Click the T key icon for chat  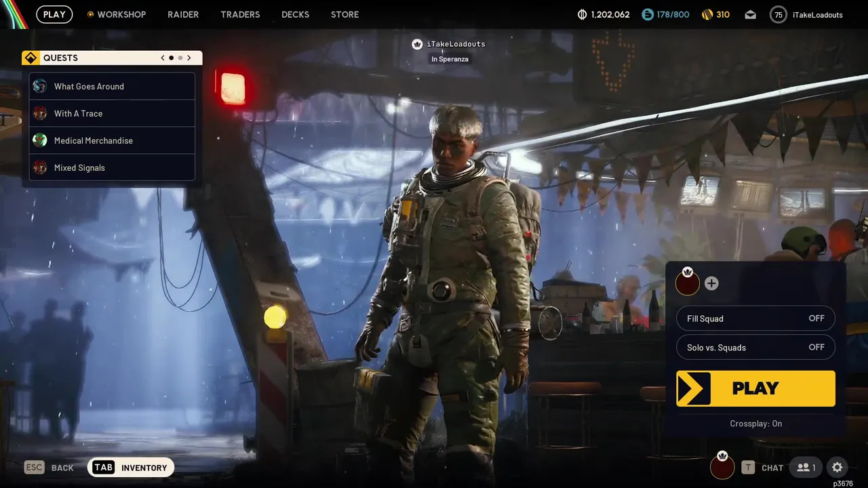pyautogui.click(x=748, y=467)
